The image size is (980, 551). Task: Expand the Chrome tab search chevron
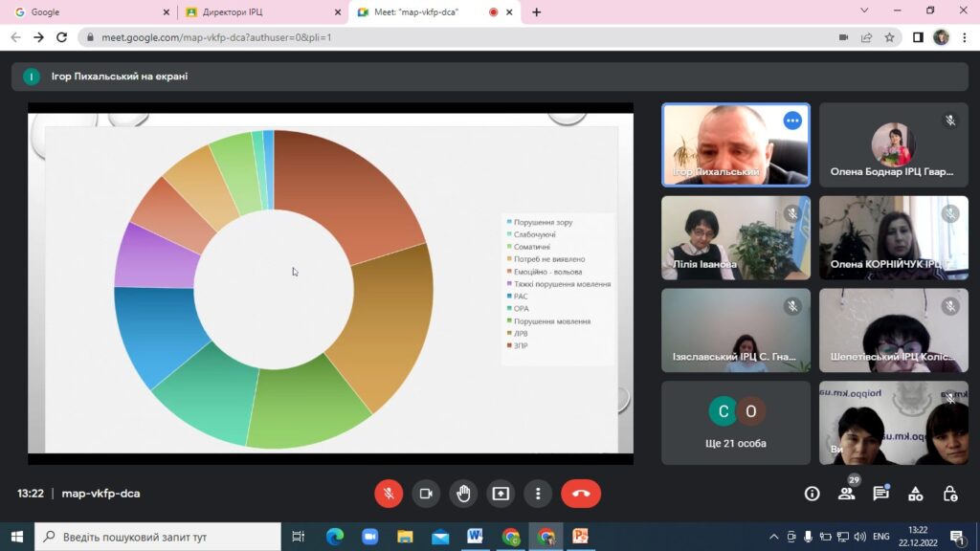point(864,11)
